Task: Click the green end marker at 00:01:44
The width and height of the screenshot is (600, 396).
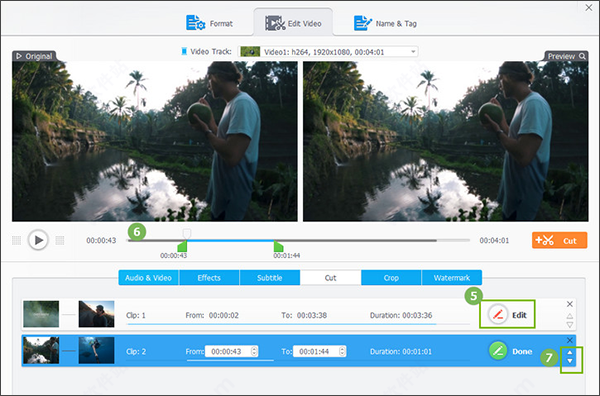Action: click(278, 247)
